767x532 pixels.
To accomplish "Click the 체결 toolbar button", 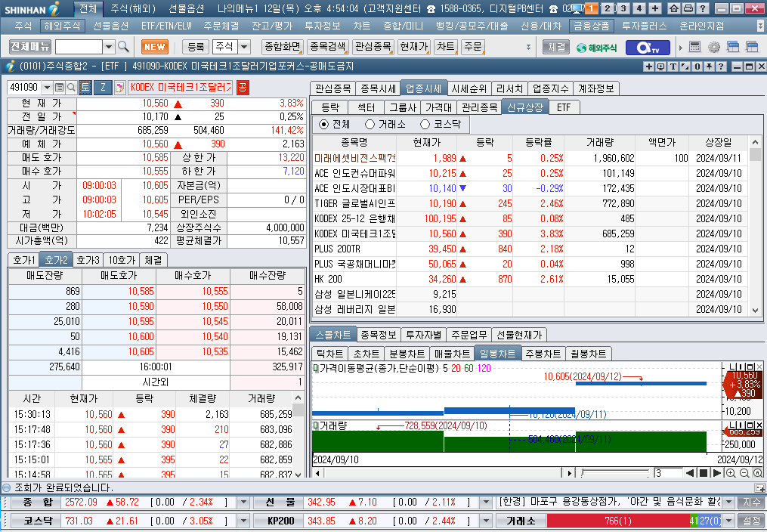I will tap(557, 47).
